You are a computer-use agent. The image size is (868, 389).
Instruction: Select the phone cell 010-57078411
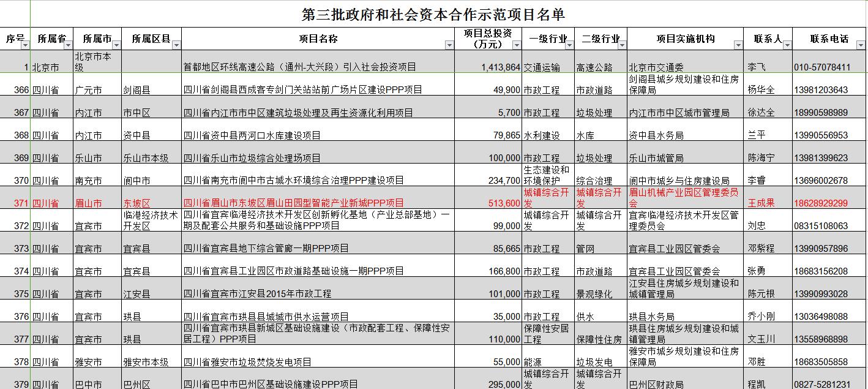pyautogui.click(x=829, y=62)
